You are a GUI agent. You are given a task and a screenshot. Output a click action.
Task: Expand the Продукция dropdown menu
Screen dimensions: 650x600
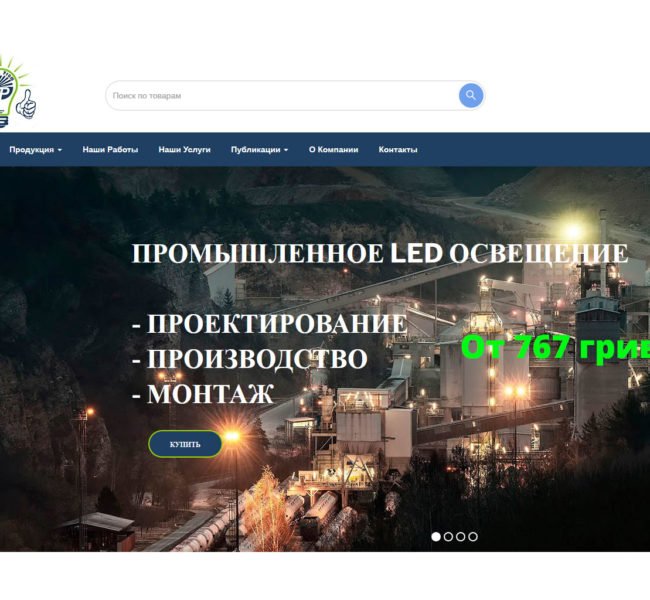(x=36, y=150)
